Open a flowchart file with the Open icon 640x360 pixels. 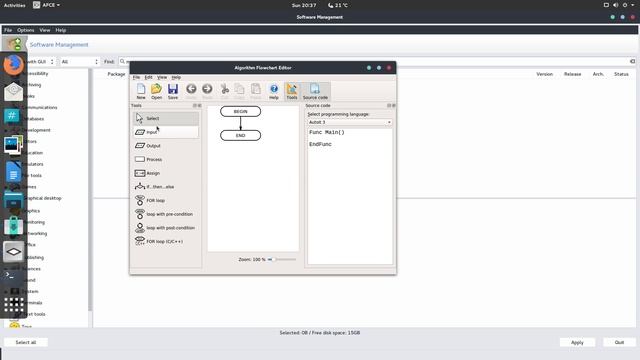pyautogui.click(x=156, y=91)
